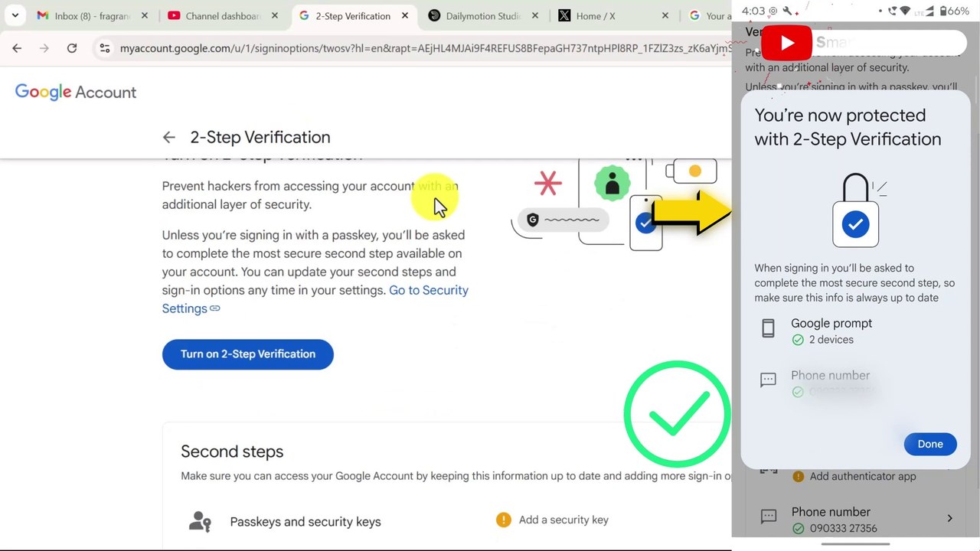Viewport: 980px width, 551px height.
Task: Switch to the Channel dashboard tab
Action: [x=220, y=15]
